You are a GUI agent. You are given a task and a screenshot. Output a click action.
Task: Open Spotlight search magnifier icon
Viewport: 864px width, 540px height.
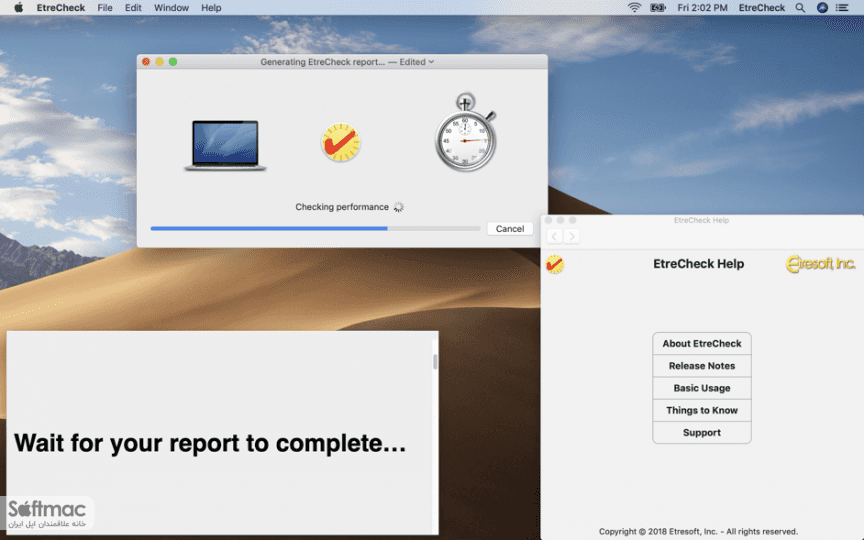click(x=800, y=8)
